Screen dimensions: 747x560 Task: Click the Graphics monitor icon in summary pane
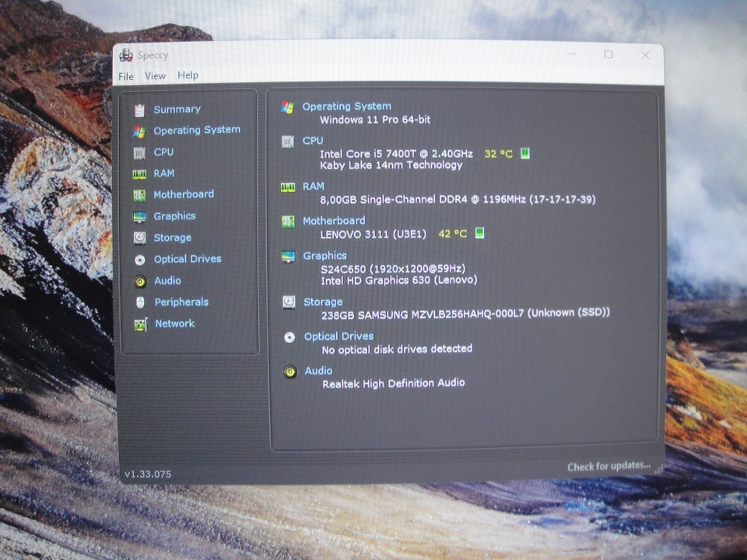(x=288, y=257)
